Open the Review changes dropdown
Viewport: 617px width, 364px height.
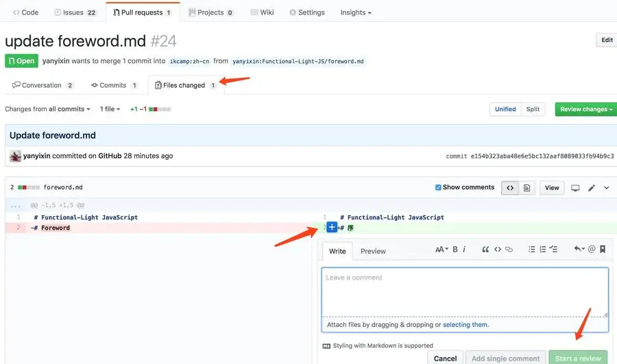pyautogui.click(x=586, y=109)
